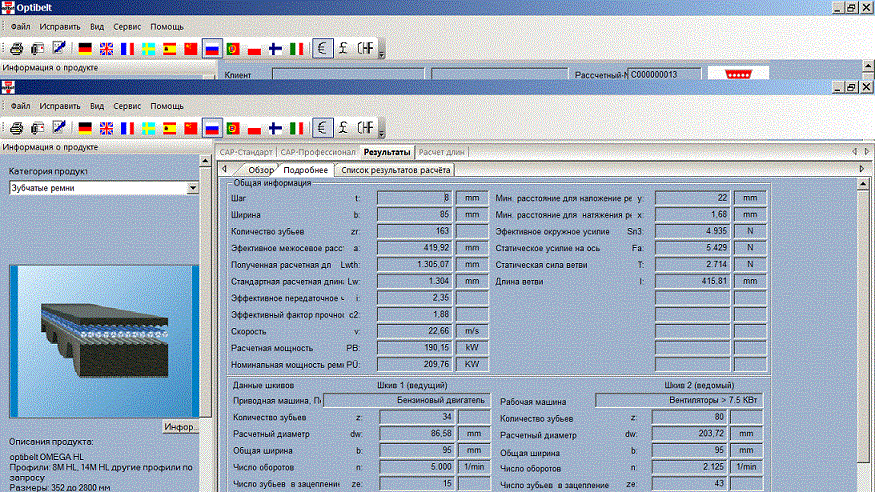This screenshot has height=492, width=875.
Task: Open the Файл menu in the back Optibelt window
Action: pos(20,27)
